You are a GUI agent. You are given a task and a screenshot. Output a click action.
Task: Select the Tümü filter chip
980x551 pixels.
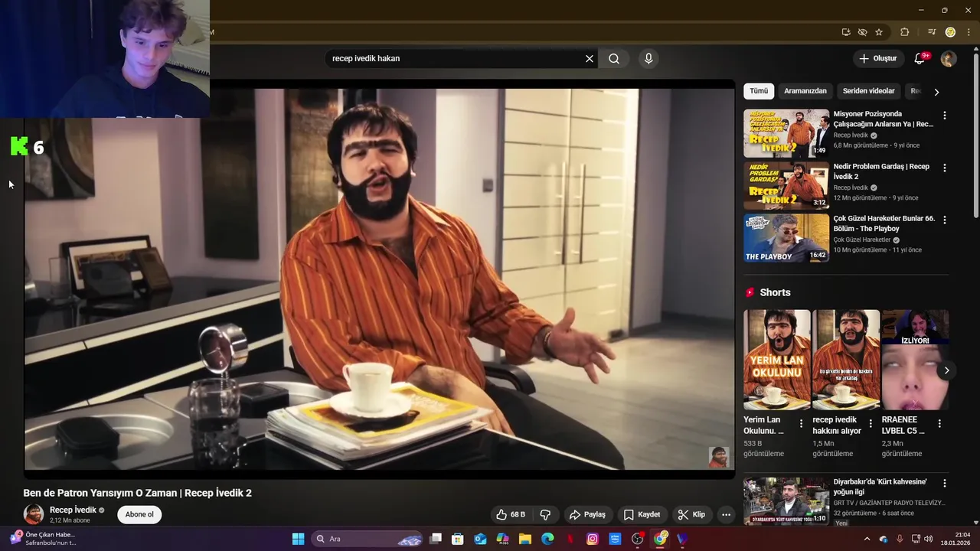759,91
